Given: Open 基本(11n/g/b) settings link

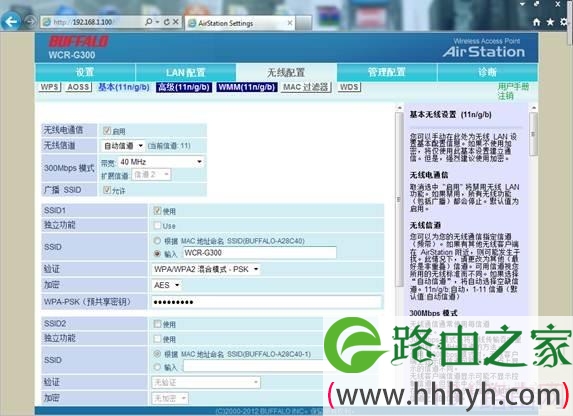Looking at the screenshot, I should pyautogui.click(x=124, y=87).
